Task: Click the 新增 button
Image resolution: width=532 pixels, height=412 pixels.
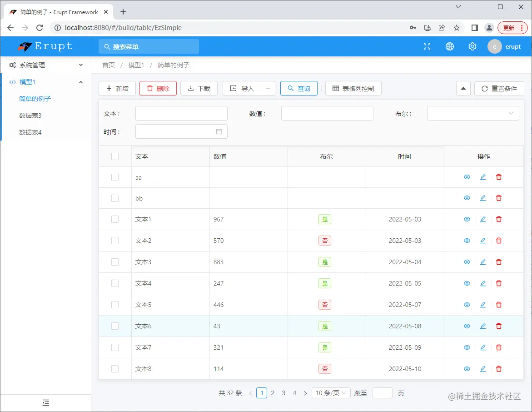Action: [x=117, y=88]
